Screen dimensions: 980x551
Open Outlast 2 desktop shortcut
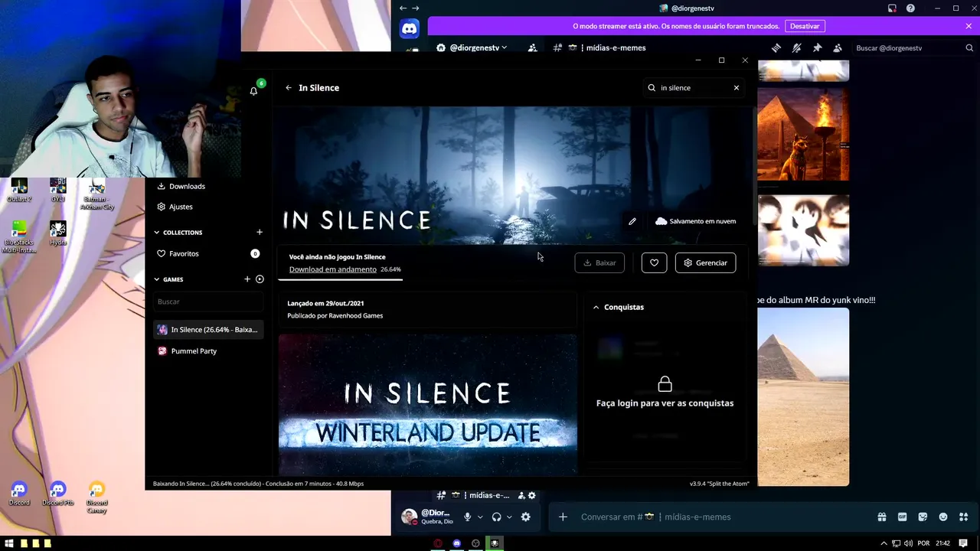click(19, 191)
